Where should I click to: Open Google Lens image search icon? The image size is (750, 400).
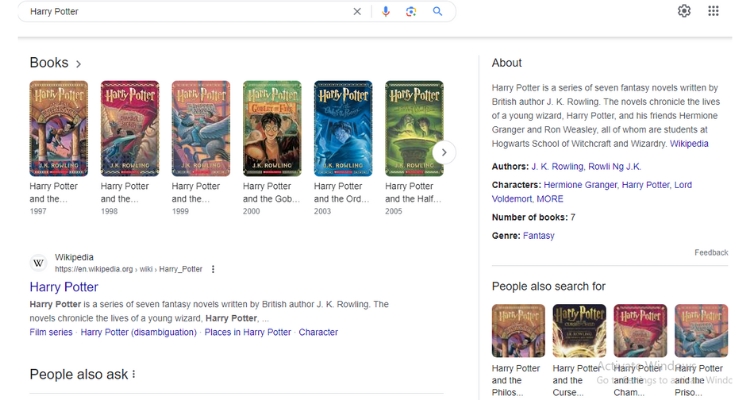coord(411,12)
